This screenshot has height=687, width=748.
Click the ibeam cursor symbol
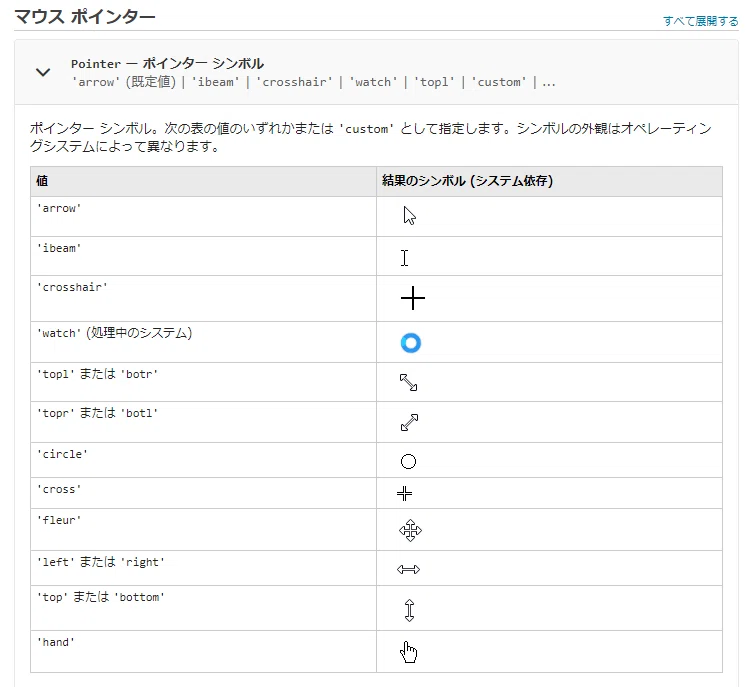click(x=405, y=258)
